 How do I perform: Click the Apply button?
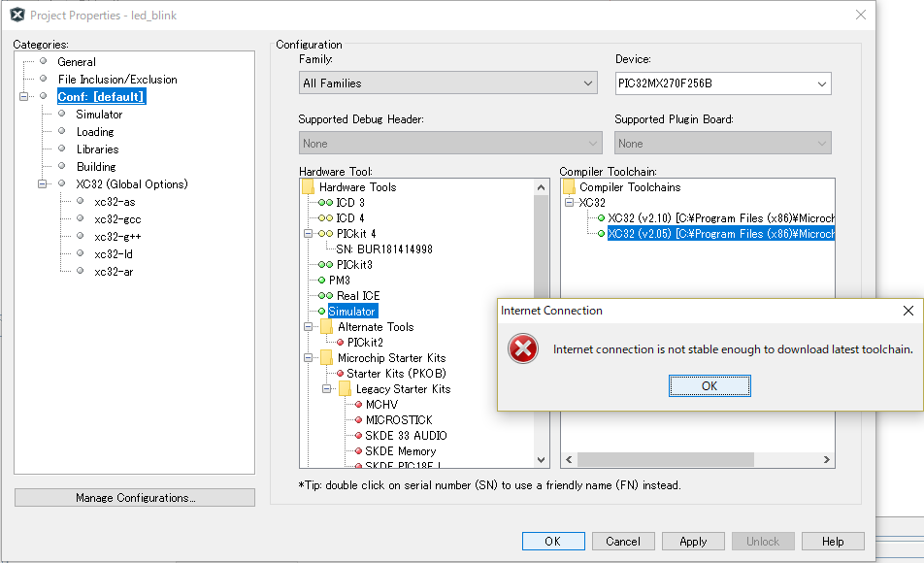693,541
